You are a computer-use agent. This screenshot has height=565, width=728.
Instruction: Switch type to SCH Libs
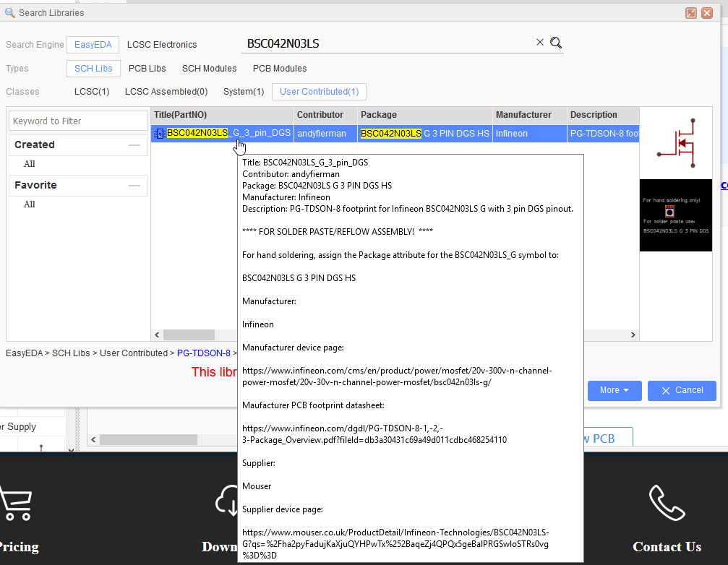click(93, 69)
